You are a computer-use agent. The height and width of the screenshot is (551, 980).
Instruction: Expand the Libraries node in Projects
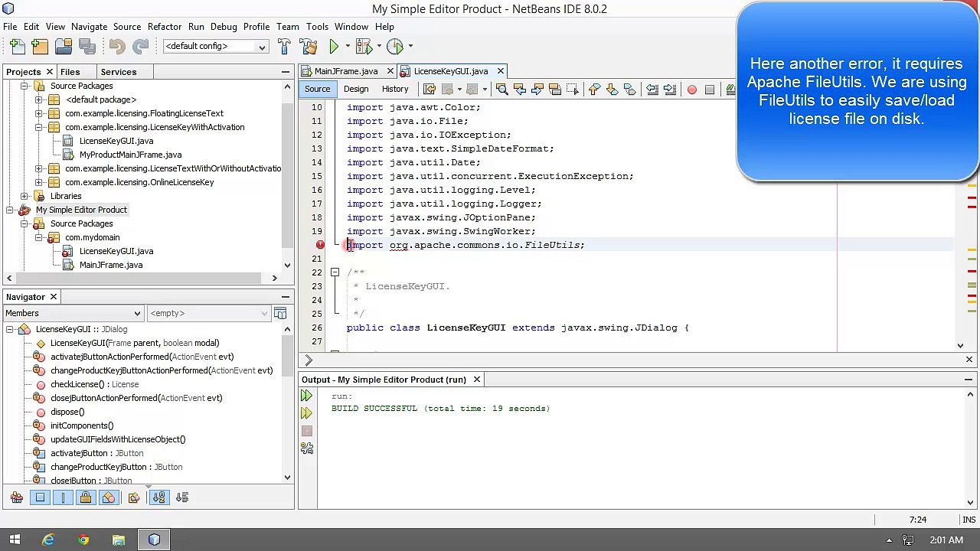pyautogui.click(x=24, y=196)
